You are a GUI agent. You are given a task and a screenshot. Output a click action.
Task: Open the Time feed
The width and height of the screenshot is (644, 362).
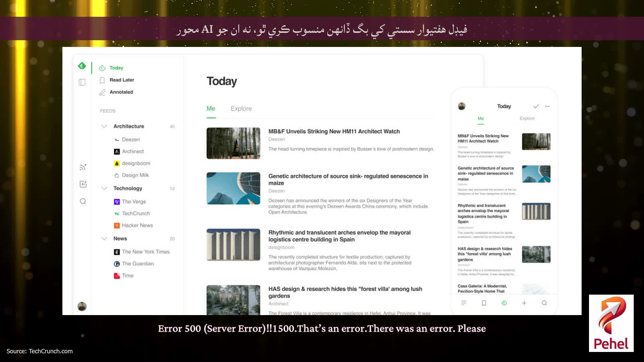click(128, 276)
